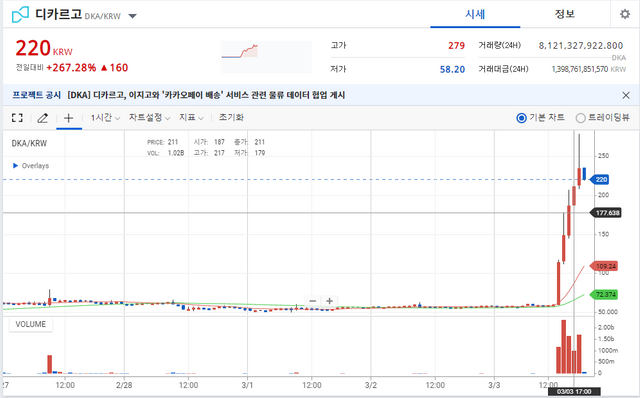The width and height of the screenshot is (640, 398).
Task: Click the blue 220 current price tag
Action: click(x=600, y=179)
